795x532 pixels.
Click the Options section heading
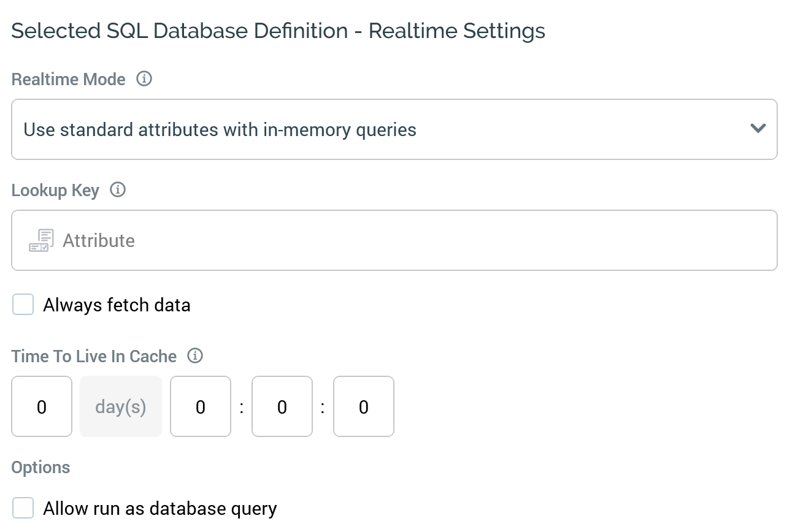tap(41, 467)
